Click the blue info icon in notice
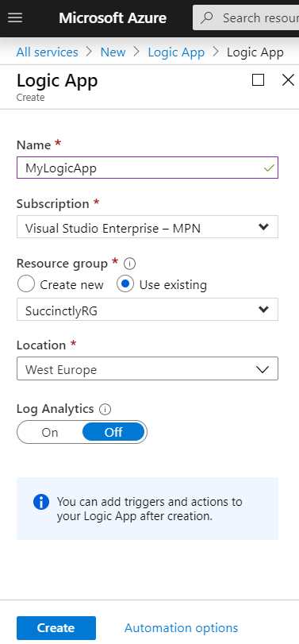The width and height of the screenshot is (299, 644). 41,502
